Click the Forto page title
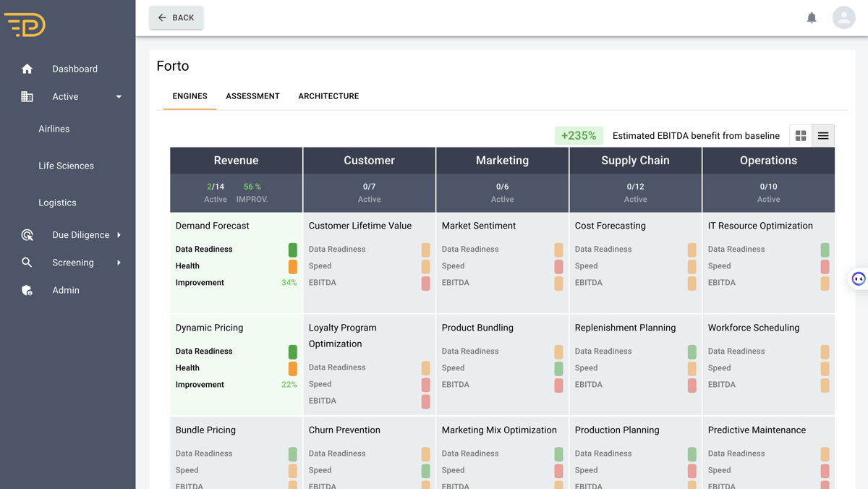This screenshot has height=489, width=868. pyautogui.click(x=173, y=66)
